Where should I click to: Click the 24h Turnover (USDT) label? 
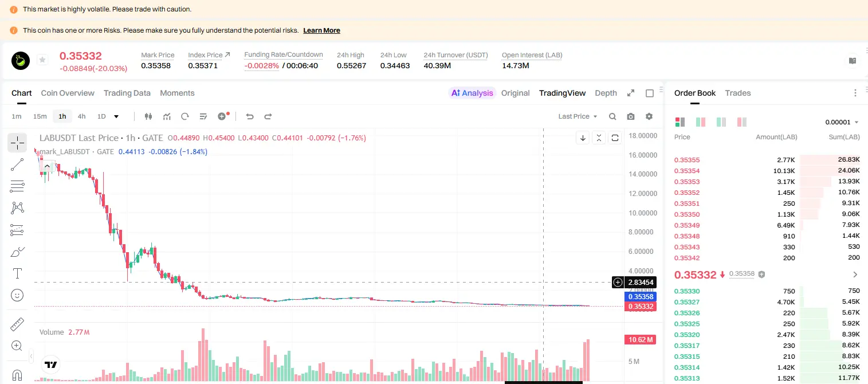[x=455, y=55]
